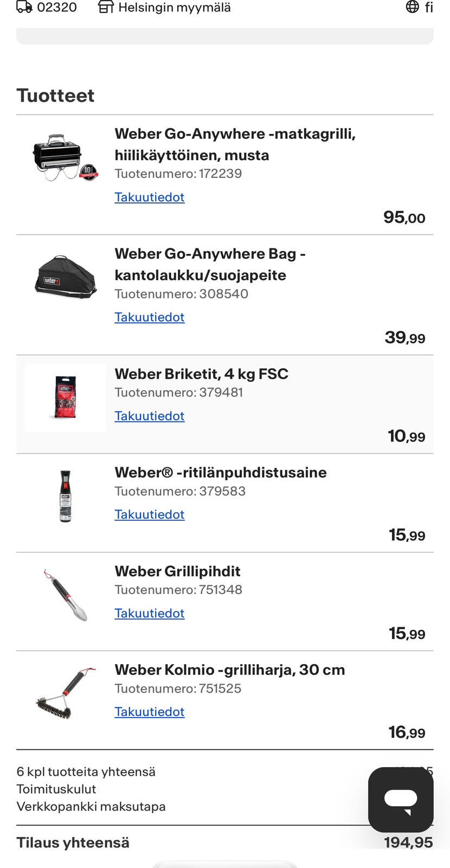450x868 pixels.
Task: Click the globe language icon
Action: (412, 7)
